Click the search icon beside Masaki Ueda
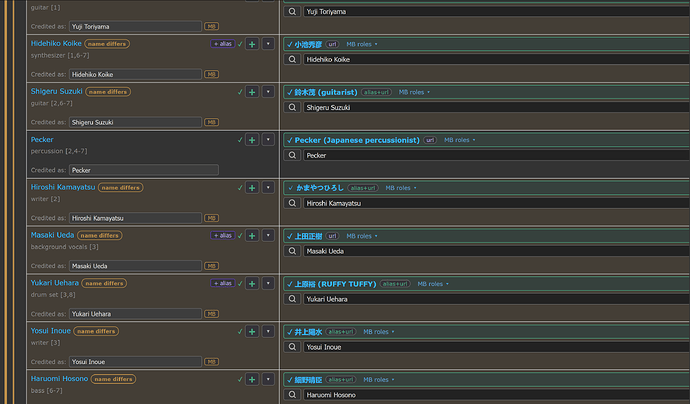The height and width of the screenshot is (404, 690). click(292, 251)
